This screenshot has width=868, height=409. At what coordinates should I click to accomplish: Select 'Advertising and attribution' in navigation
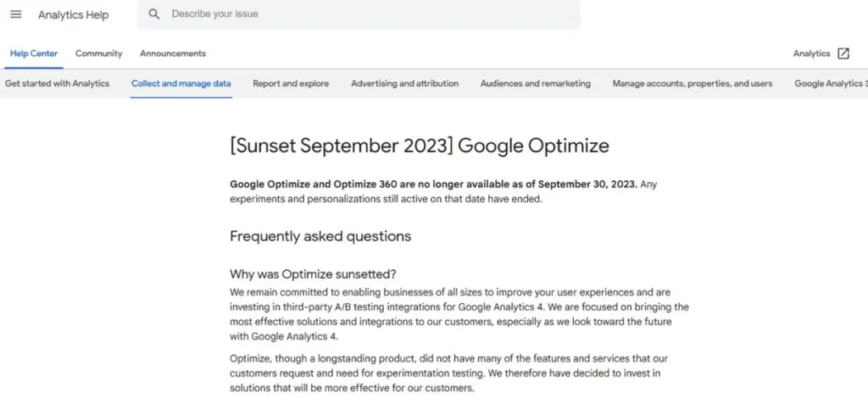tap(404, 84)
